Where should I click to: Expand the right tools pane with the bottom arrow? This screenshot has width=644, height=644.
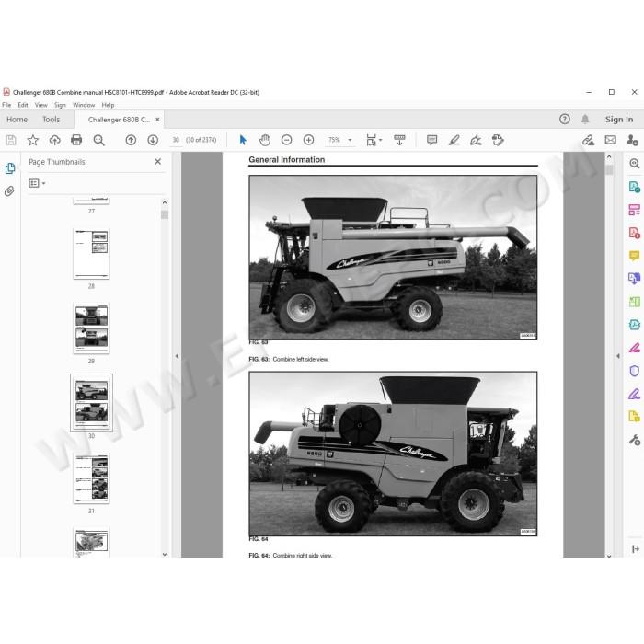636,548
